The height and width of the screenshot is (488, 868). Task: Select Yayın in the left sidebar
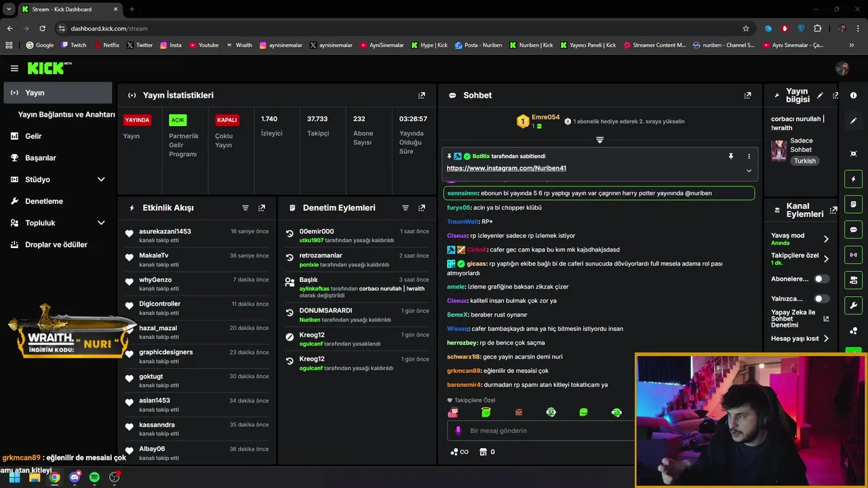[58, 93]
